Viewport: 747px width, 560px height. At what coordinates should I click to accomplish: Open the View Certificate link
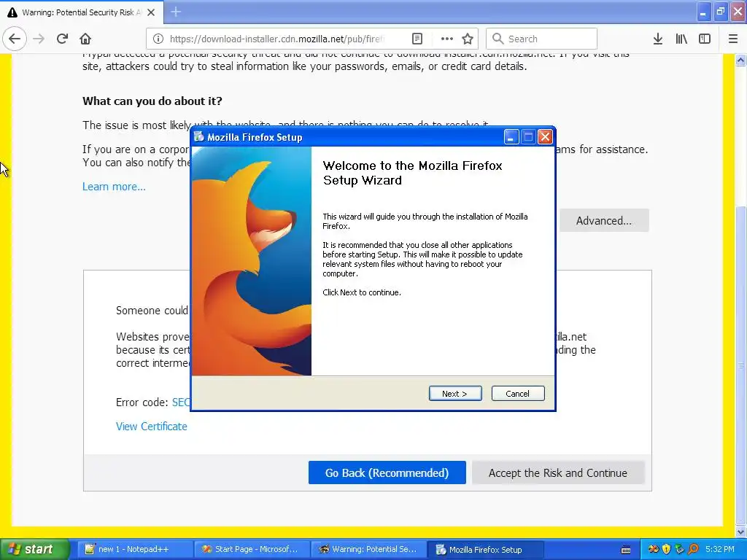pos(152,426)
